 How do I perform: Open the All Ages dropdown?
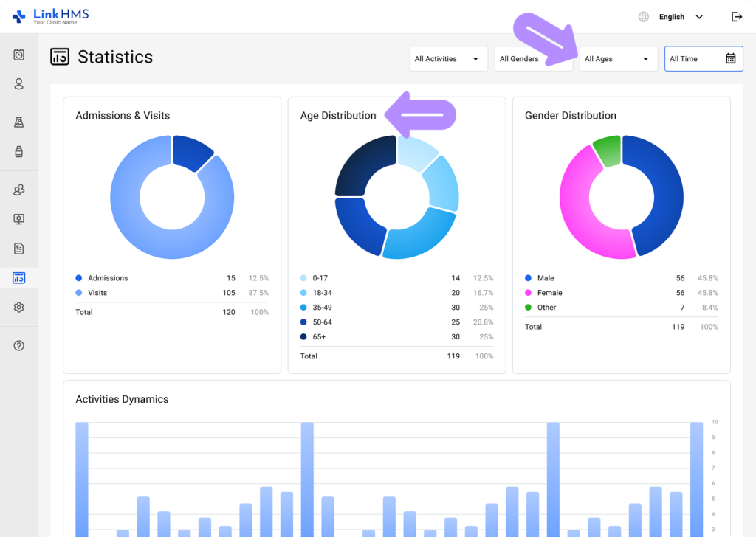click(619, 58)
